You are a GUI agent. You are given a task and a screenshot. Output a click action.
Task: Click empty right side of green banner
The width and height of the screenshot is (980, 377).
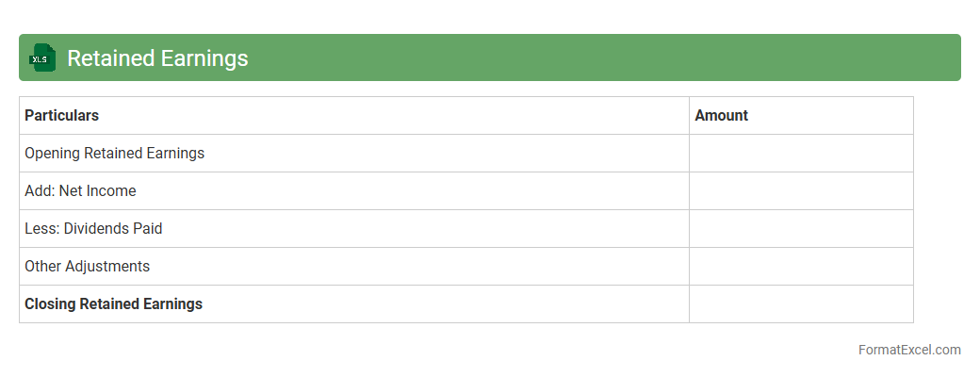point(660,57)
